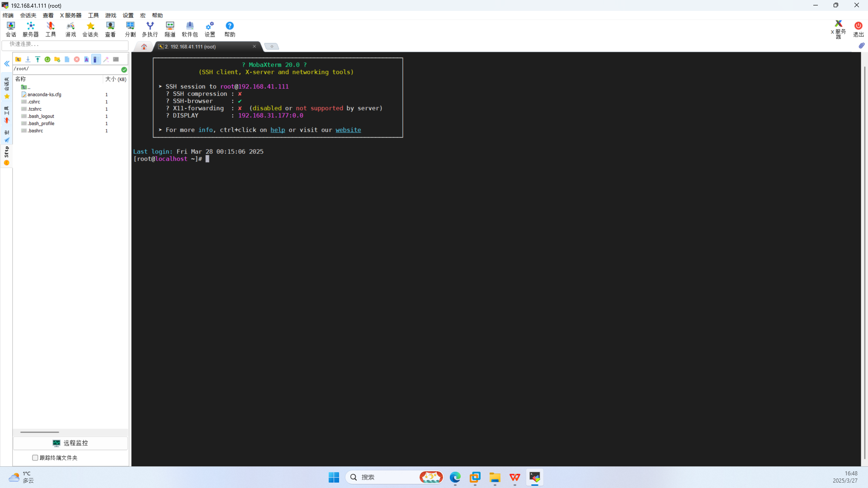Click the help link in terminal banner

[x=278, y=130]
